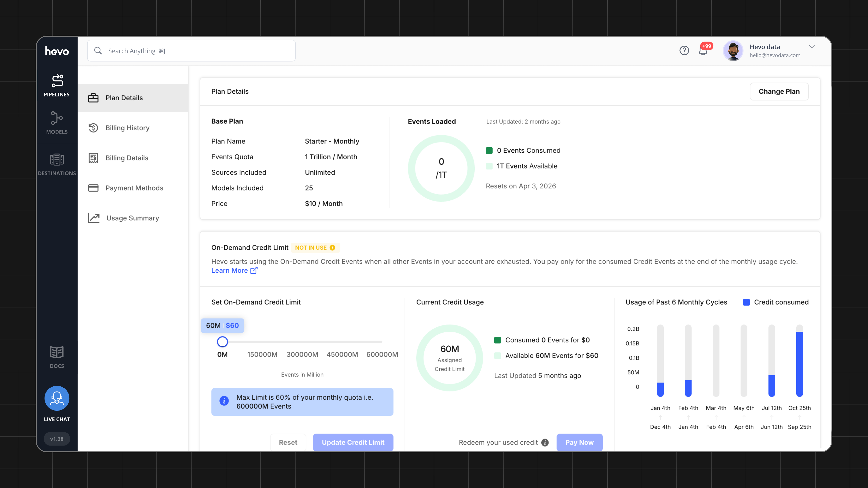Focus the Search Anything input field
The image size is (868, 488).
pyautogui.click(x=191, y=51)
